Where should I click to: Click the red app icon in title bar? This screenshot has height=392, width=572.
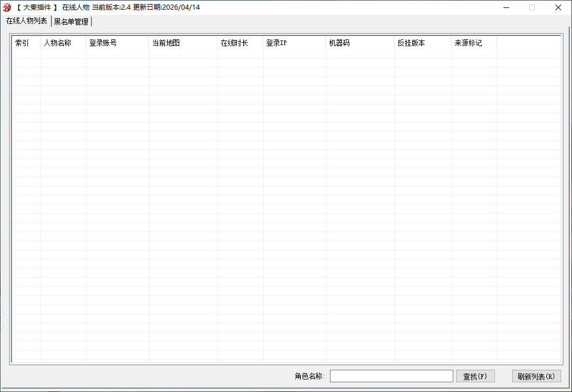click(x=7, y=7)
